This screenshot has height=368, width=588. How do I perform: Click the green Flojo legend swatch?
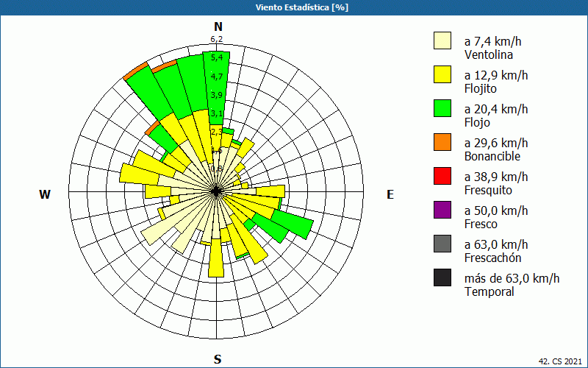(442, 108)
